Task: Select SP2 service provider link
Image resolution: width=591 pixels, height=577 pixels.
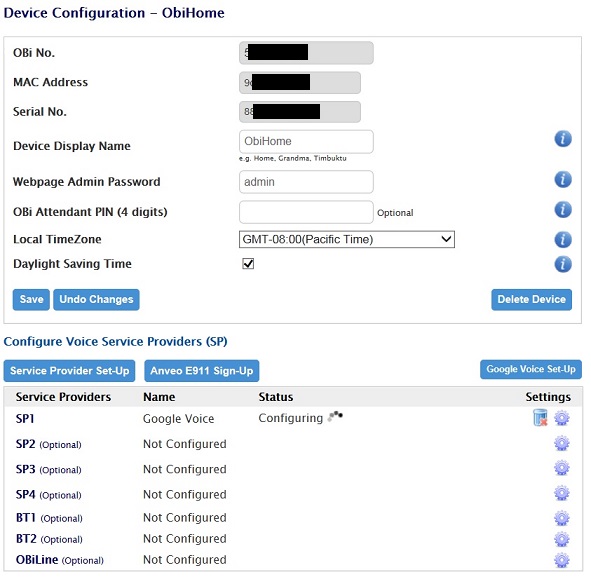Action: tap(25, 444)
